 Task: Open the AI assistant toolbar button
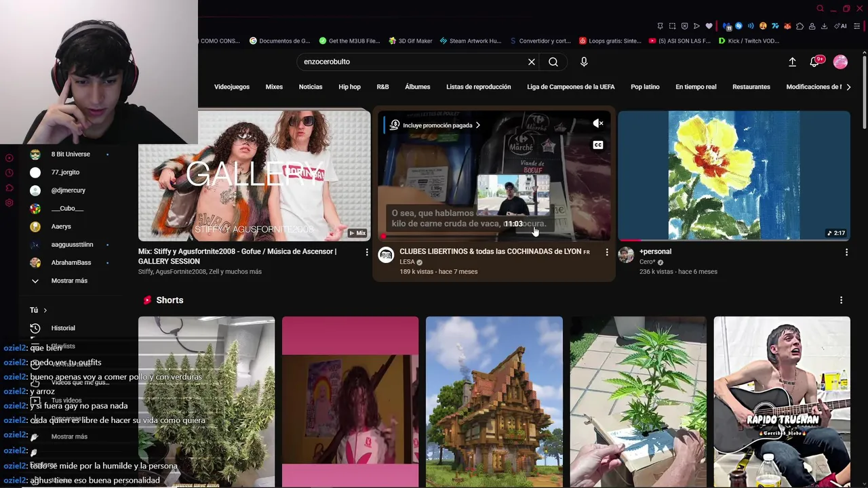click(x=840, y=26)
